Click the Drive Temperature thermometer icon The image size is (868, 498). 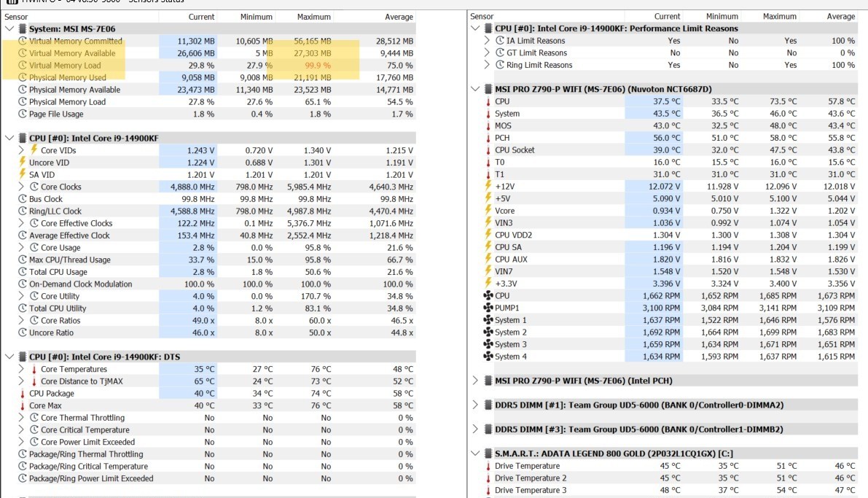488,466
